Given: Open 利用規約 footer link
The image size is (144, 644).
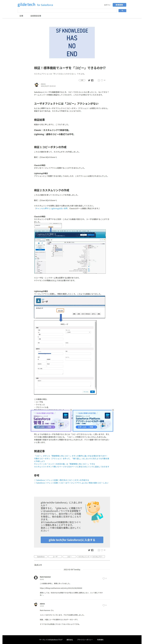Looking at the screenshot, I should pyautogui.click(x=100, y=640).
